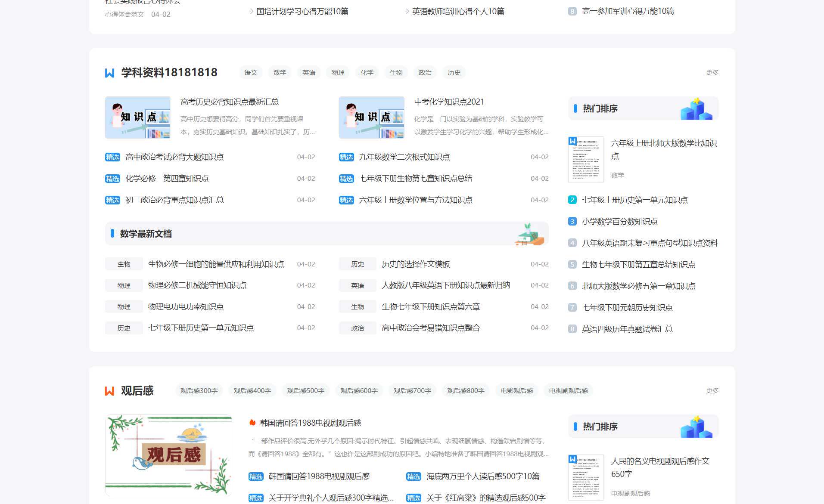Select the 观后感800字 filter
This screenshot has height=504, width=824.
coord(466,390)
